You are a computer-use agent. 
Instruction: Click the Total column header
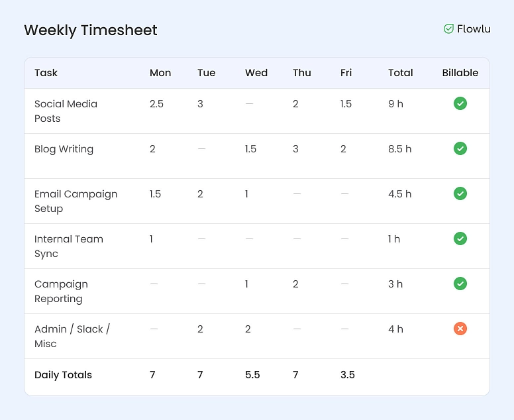400,73
